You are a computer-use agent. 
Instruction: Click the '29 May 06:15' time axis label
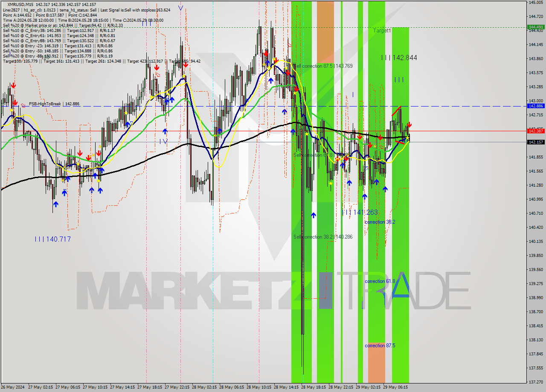click(395, 388)
